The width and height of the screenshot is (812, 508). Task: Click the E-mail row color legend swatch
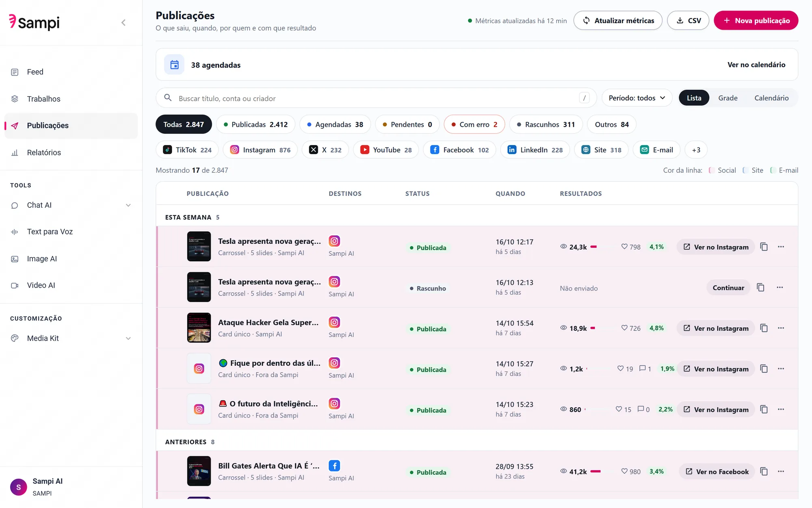(x=773, y=170)
